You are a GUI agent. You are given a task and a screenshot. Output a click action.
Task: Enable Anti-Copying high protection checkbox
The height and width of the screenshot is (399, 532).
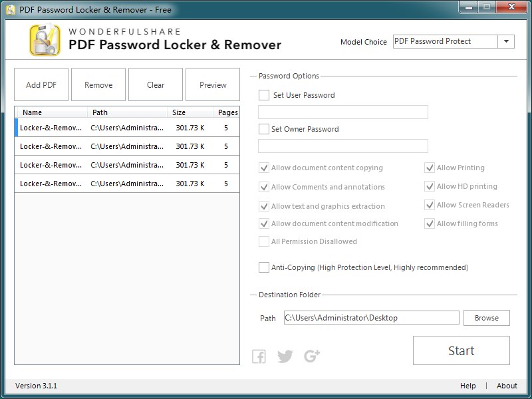pyautogui.click(x=264, y=267)
